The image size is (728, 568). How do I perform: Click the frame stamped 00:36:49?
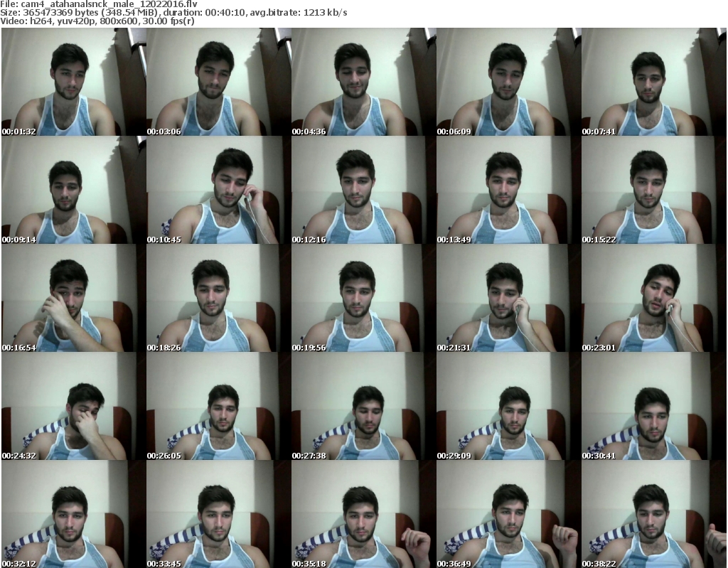509,514
